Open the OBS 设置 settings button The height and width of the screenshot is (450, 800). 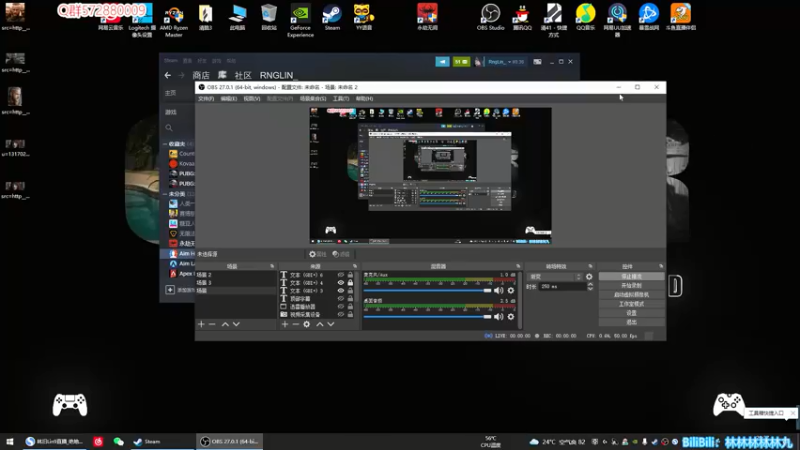point(632,313)
